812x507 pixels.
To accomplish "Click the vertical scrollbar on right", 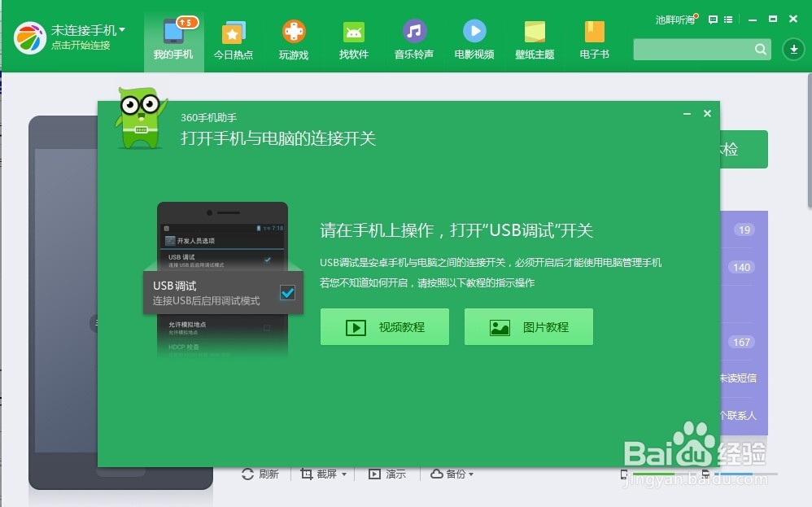I will (x=809, y=141).
